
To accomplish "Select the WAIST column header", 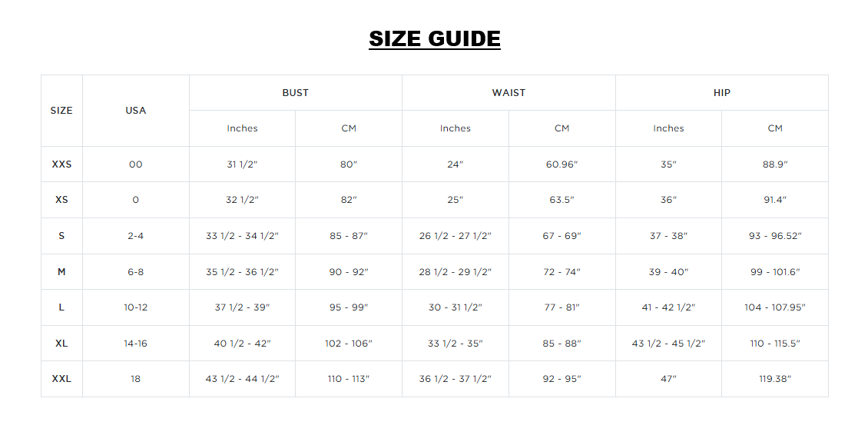I will [509, 92].
